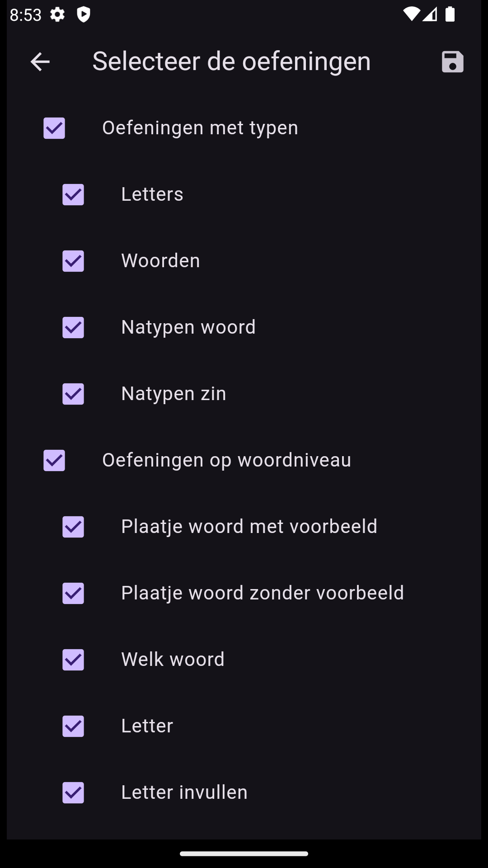Uncheck 'Plaatje woord zonder voorbeeld'
Viewport: 488px width, 868px height.
(x=73, y=594)
